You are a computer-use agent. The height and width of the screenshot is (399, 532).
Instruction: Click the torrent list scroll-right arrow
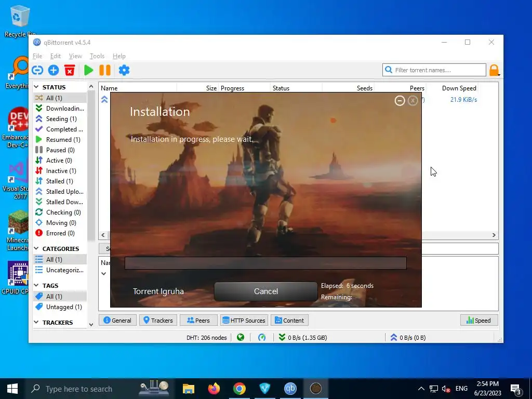point(494,235)
